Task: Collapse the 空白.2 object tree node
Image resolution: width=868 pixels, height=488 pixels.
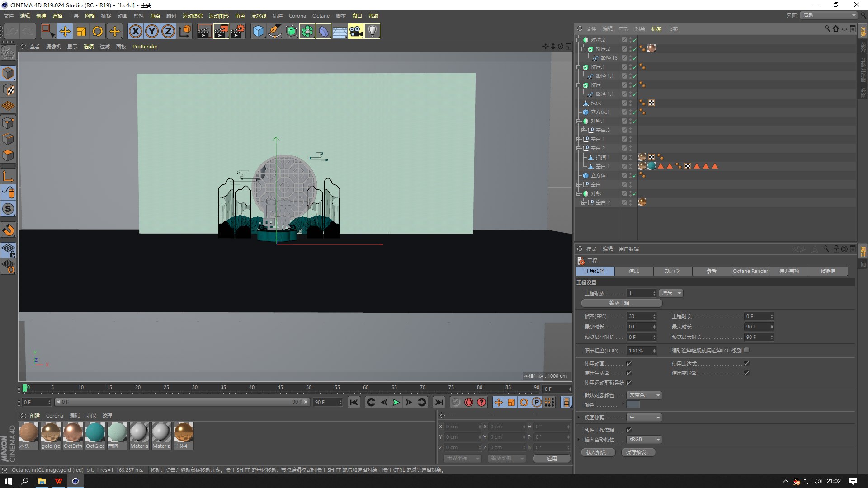Action: pyautogui.click(x=578, y=148)
